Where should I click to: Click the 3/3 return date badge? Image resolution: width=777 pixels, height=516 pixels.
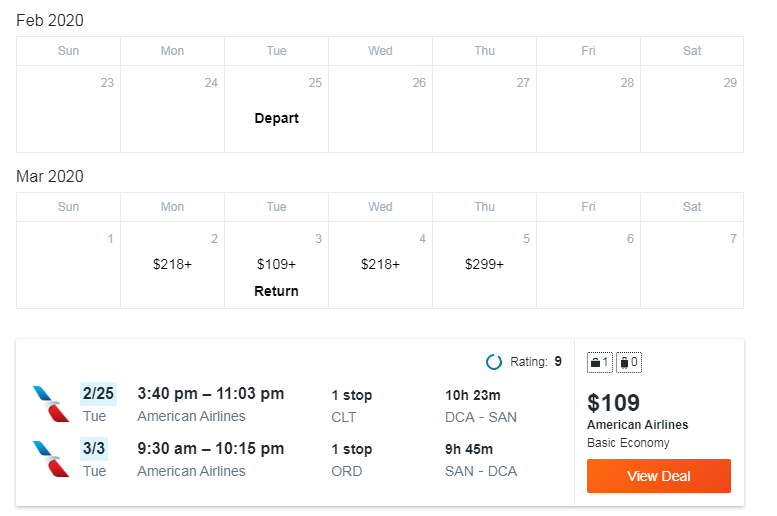point(94,449)
